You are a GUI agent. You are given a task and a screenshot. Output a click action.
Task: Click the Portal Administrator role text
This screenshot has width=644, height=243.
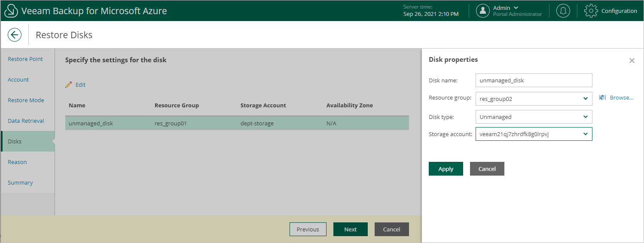(517, 14)
